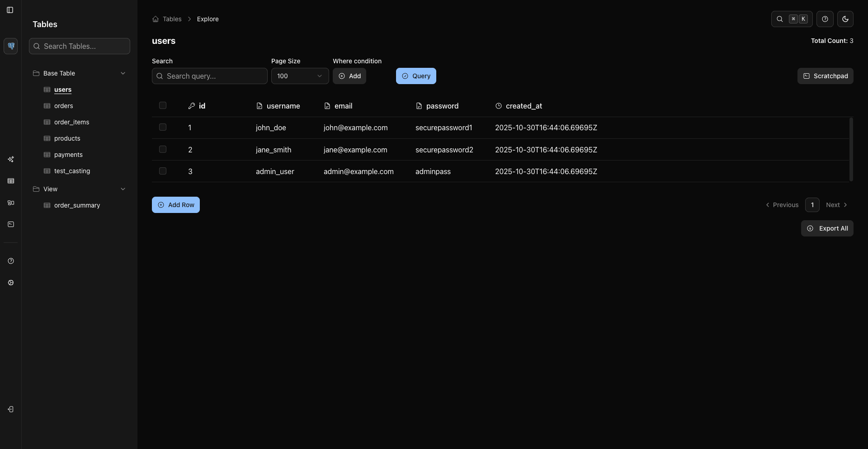This screenshot has width=868, height=449.
Task: Open the Page Size dropdown
Action: 300,76
